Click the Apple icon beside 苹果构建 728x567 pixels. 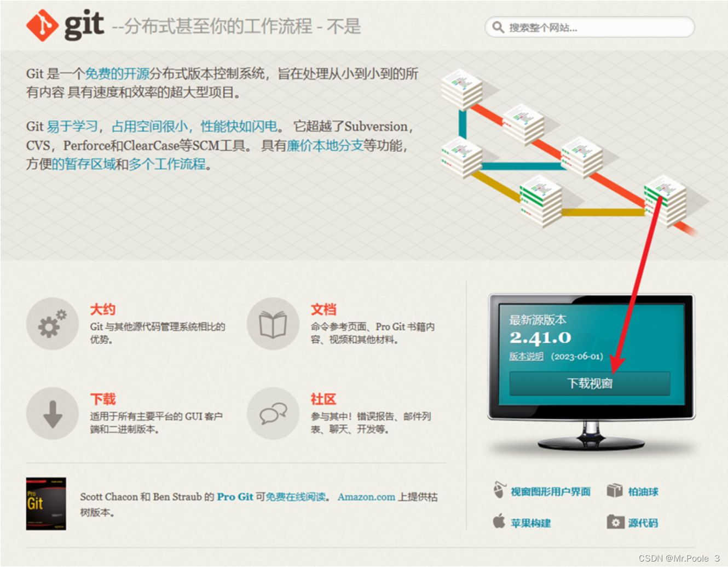pyautogui.click(x=499, y=521)
